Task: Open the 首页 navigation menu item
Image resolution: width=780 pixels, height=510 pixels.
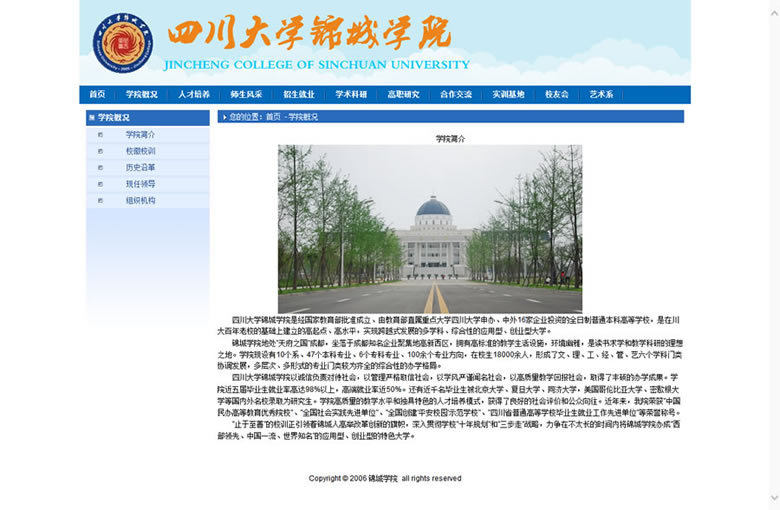Action: tap(97, 95)
